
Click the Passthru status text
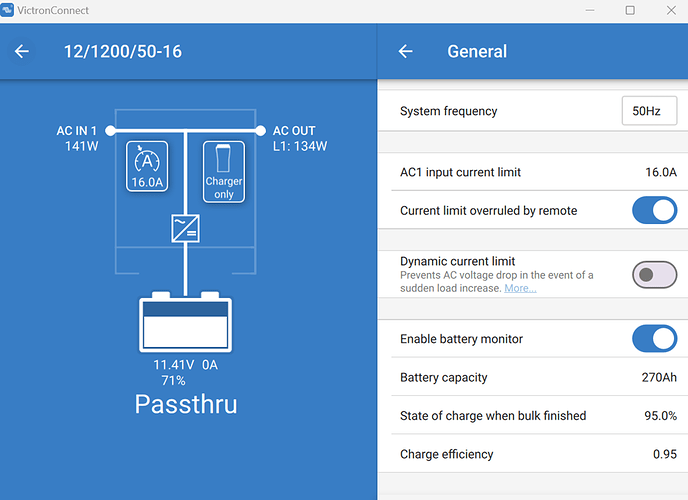pyautogui.click(x=186, y=404)
